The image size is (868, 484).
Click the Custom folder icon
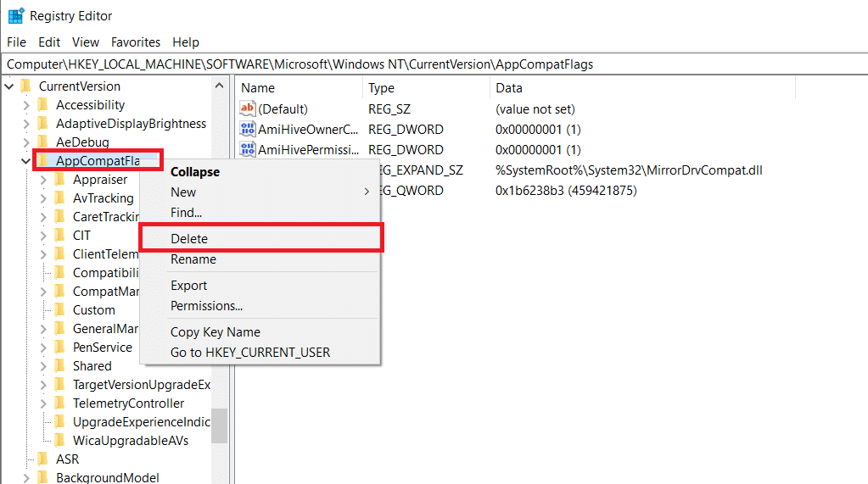pyautogui.click(x=59, y=309)
